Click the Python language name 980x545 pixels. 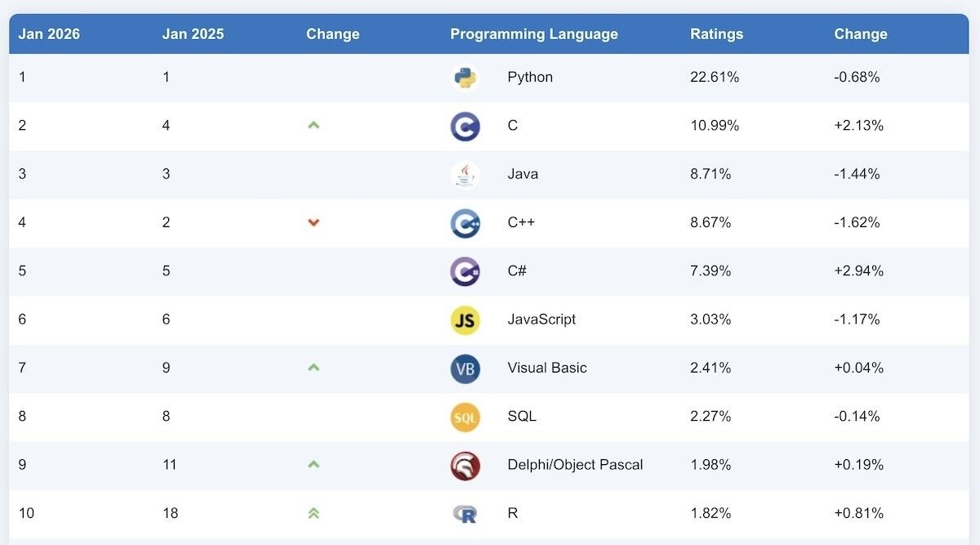coord(530,78)
